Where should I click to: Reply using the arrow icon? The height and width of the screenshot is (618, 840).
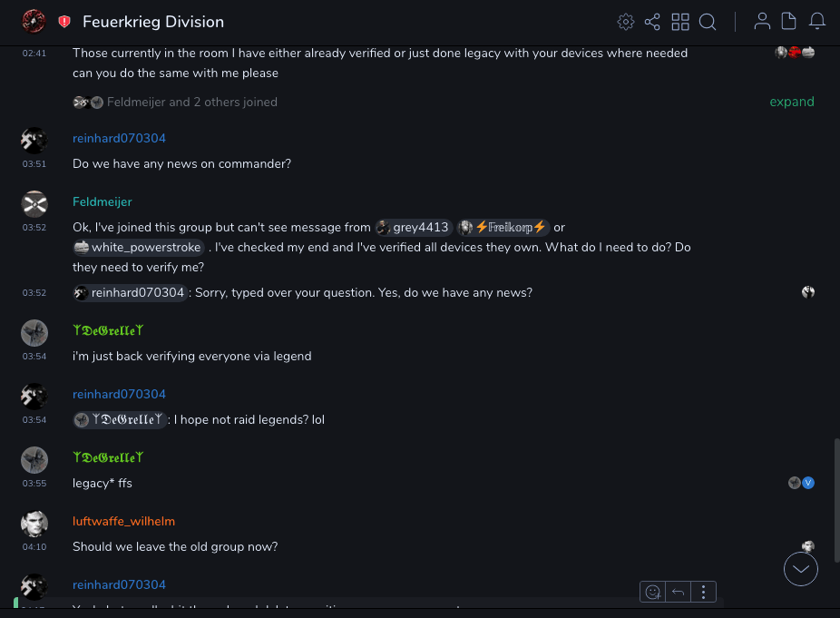click(x=678, y=593)
